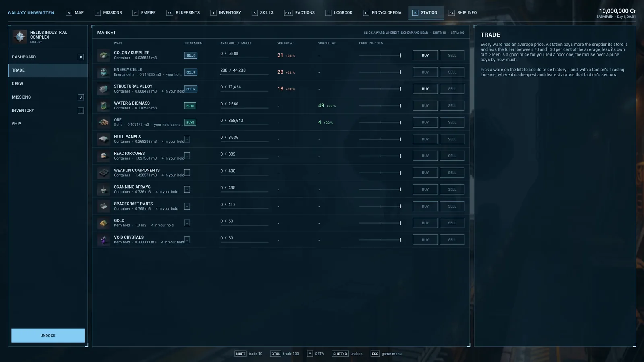
Task: Click the Hull Panels 0 / 3,636 stock
Action: click(229, 138)
